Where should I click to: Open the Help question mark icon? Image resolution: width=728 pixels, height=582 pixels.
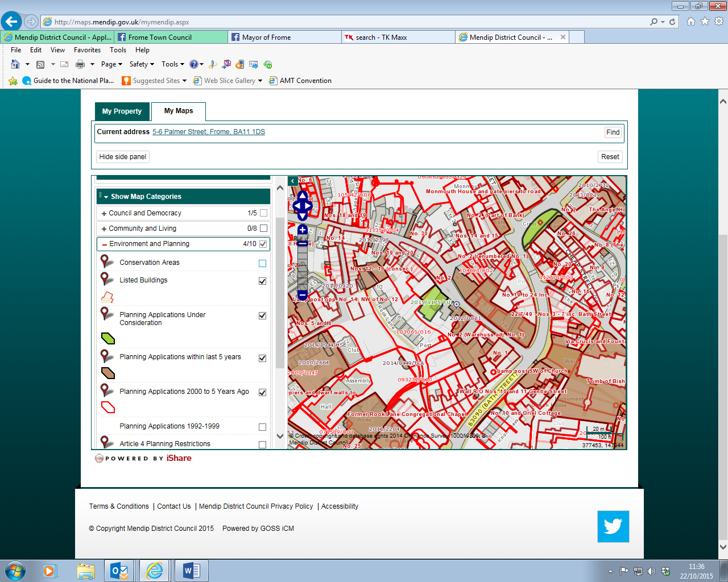click(193, 64)
